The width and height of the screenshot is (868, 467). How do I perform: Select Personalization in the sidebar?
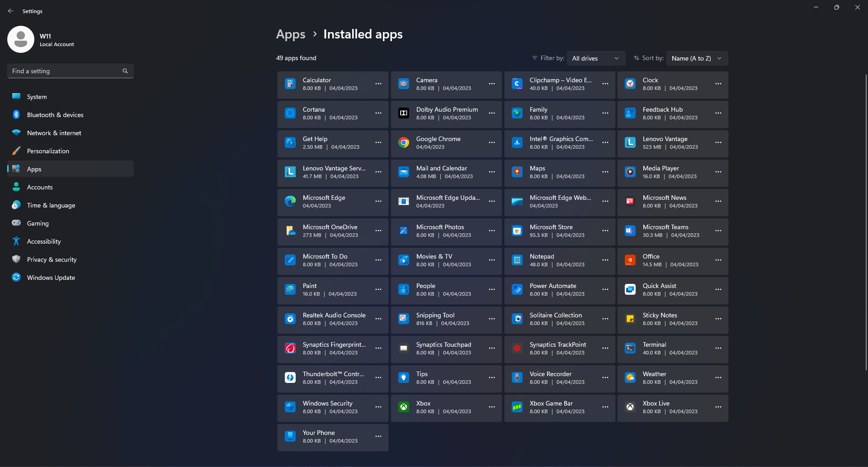(71, 151)
